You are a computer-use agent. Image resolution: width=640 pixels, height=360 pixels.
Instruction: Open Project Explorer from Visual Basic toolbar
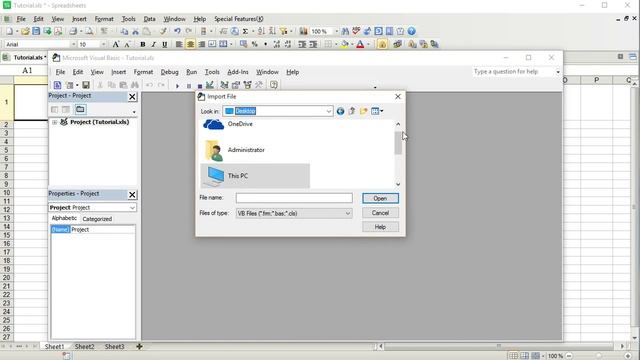[224, 85]
